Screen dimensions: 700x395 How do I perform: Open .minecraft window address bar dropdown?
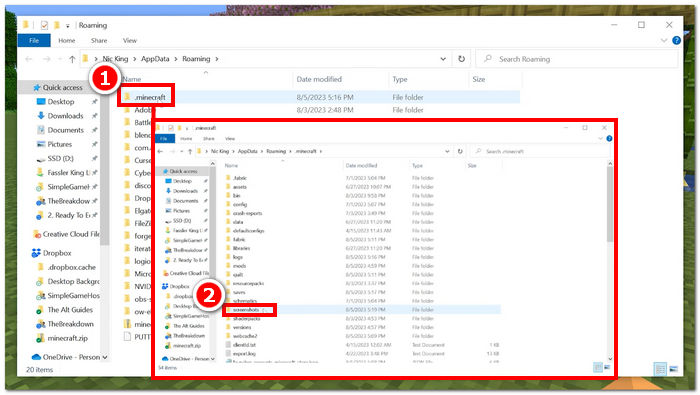(x=447, y=151)
